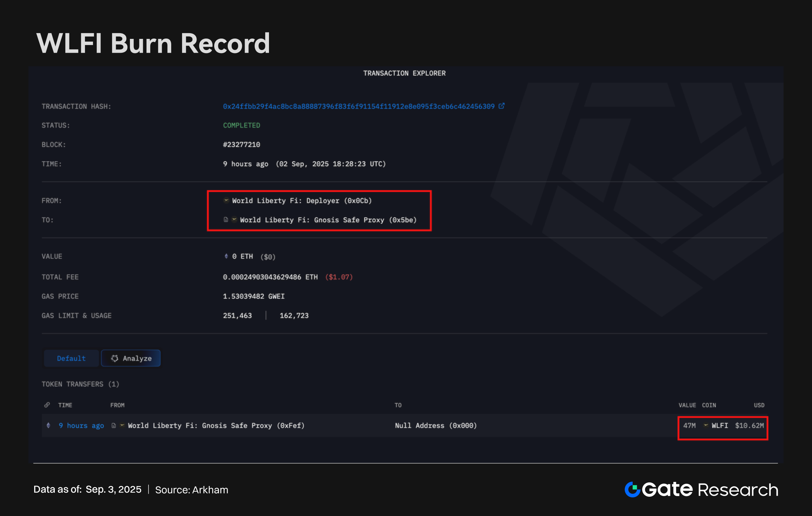Click the ETH icon beside 0 ETH value
Image resolution: width=812 pixels, height=516 pixels.
coord(226,256)
